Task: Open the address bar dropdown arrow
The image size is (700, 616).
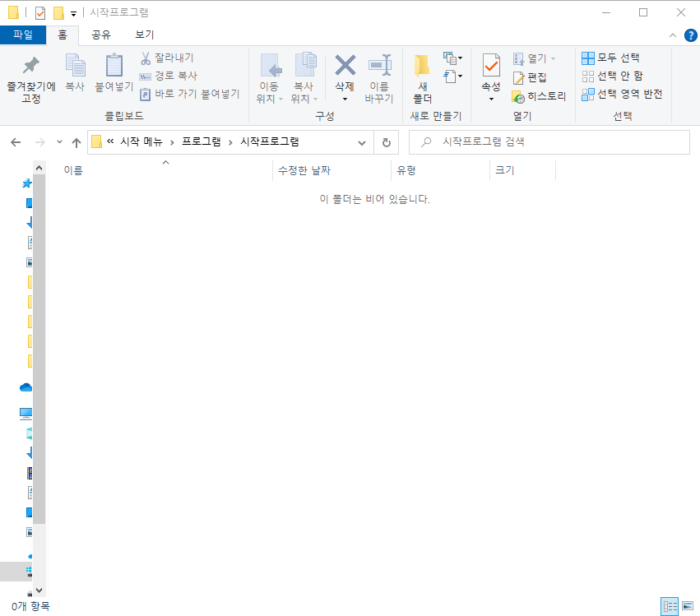Action: pyautogui.click(x=361, y=141)
